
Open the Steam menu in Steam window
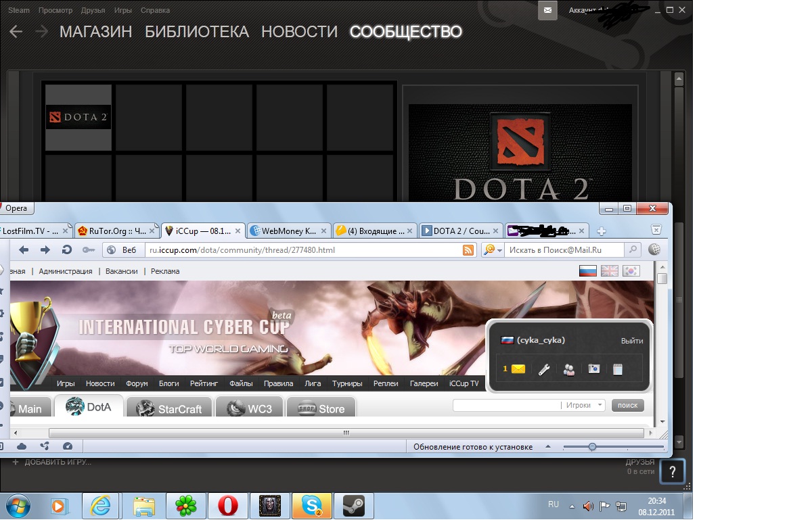tap(19, 10)
